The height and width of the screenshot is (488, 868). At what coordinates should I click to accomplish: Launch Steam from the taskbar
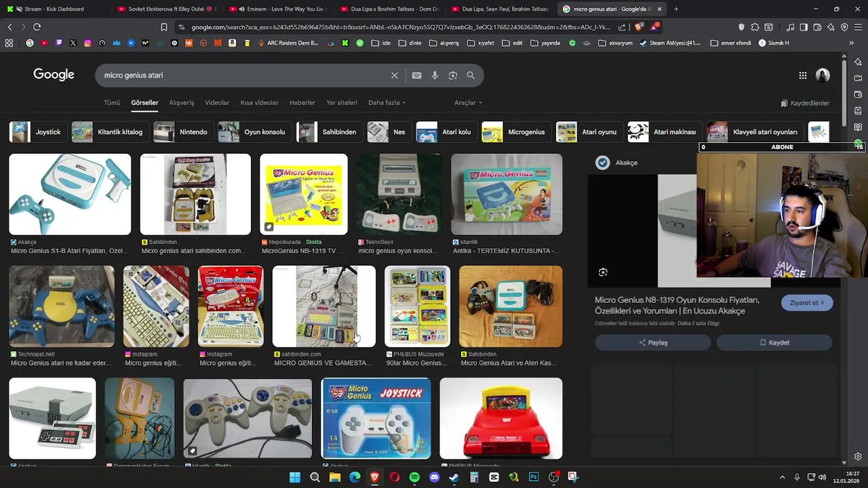click(454, 477)
